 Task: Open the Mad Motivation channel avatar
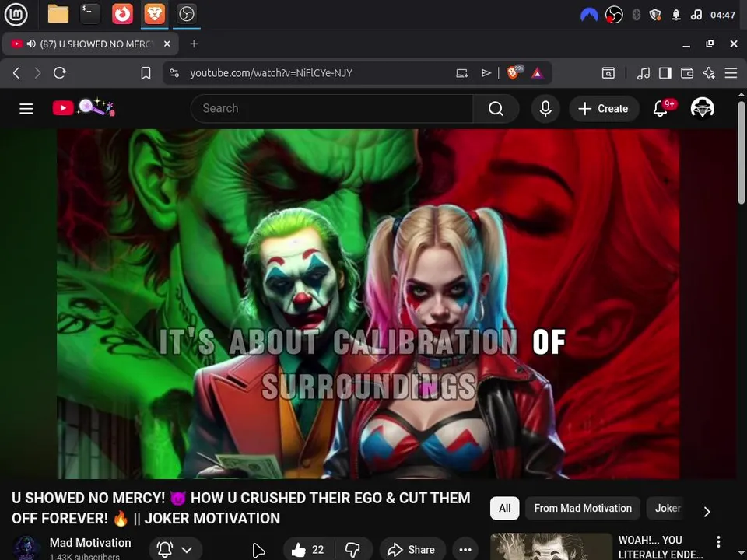click(26, 548)
